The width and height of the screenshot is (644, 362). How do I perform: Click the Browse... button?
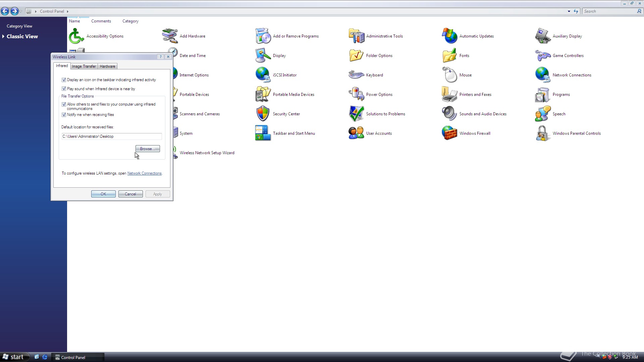tap(148, 149)
